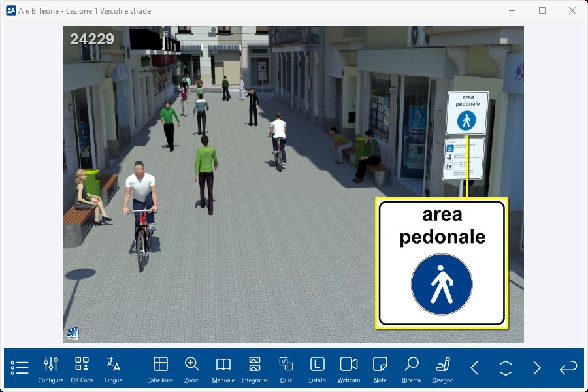Click the return back arrow

pyautogui.click(x=568, y=368)
